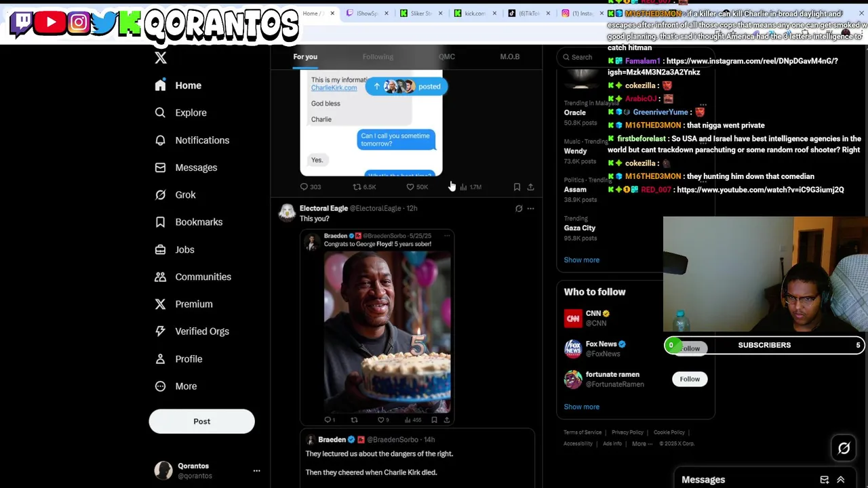868x488 pixels.
Task: Click the new posts 'posted' pill
Action: click(406, 86)
